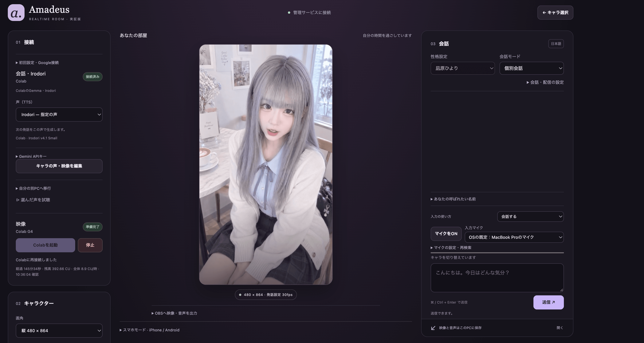Click the Colab · Irodori v4.1 Small text

point(37,138)
